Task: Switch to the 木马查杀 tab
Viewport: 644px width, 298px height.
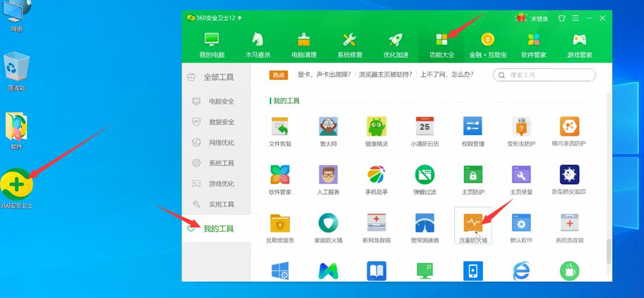Action: pos(258,45)
